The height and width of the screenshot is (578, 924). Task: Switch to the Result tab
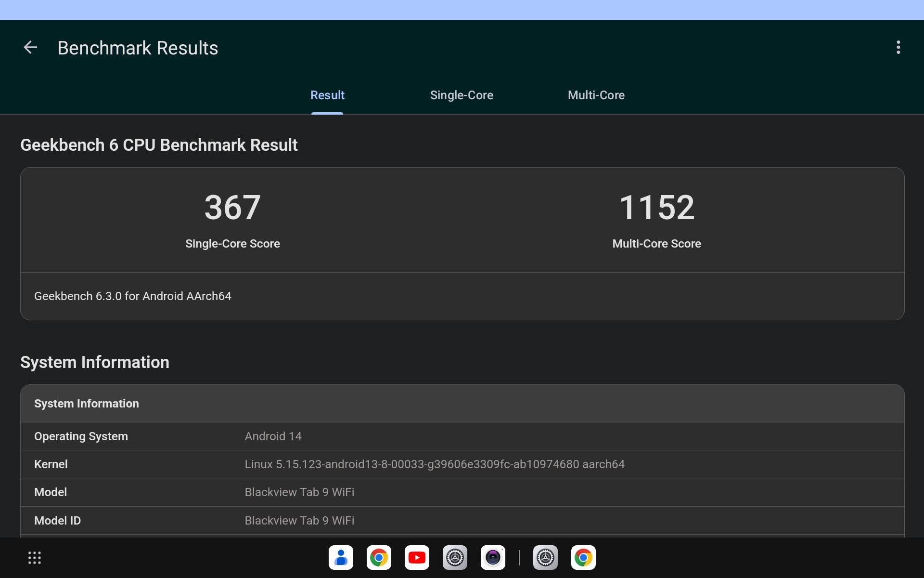[327, 95]
